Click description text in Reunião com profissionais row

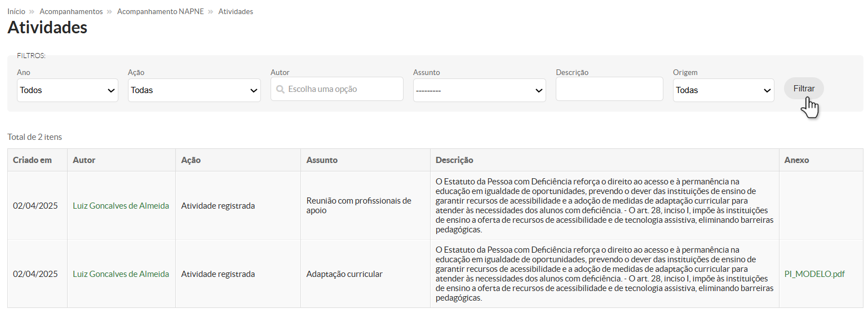[604, 206]
